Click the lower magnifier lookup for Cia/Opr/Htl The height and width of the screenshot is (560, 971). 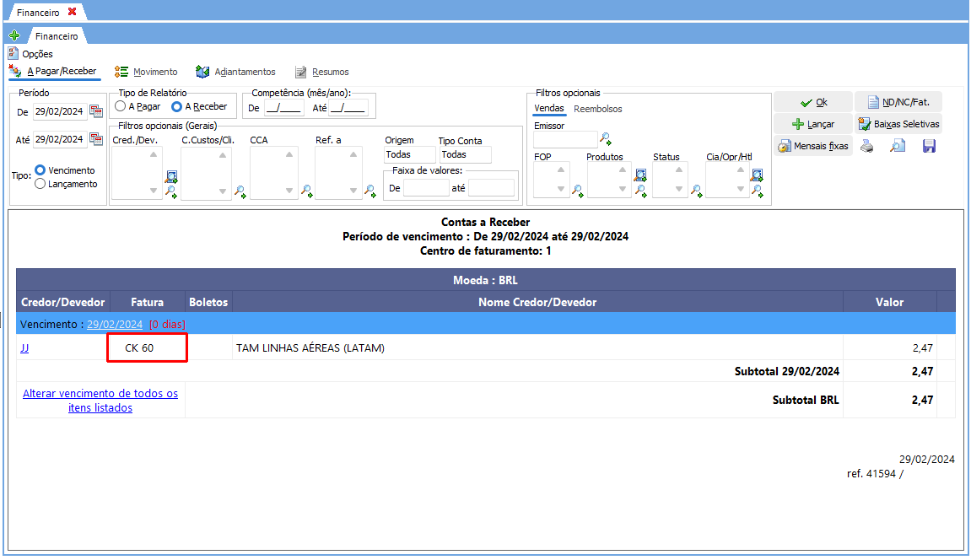click(x=758, y=191)
